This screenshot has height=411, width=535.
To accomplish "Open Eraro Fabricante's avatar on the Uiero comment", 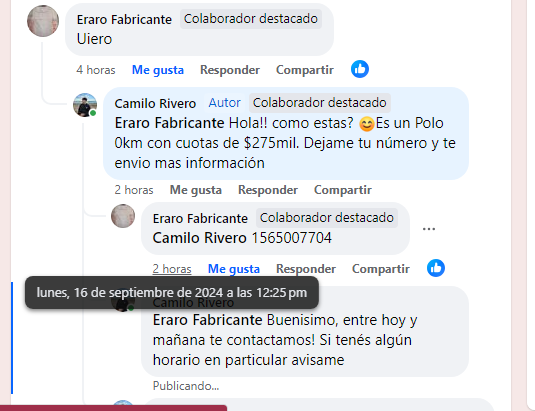I will point(43,21).
